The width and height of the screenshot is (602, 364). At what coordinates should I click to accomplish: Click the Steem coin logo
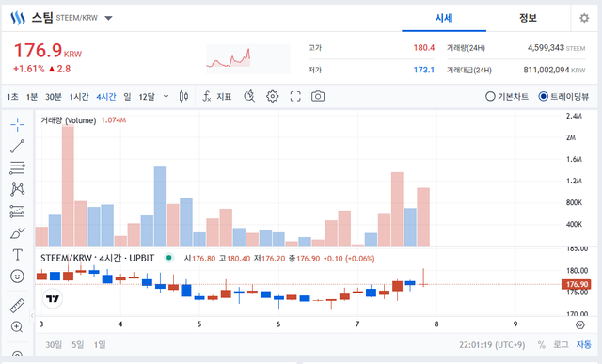[18, 18]
